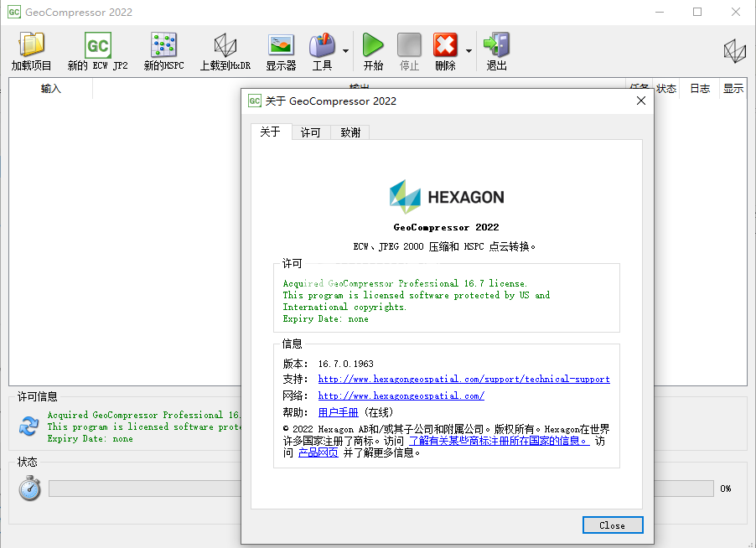Open the trademark registration countries link
The width and height of the screenshot is (756, 548).
click(x=499, y=441)
